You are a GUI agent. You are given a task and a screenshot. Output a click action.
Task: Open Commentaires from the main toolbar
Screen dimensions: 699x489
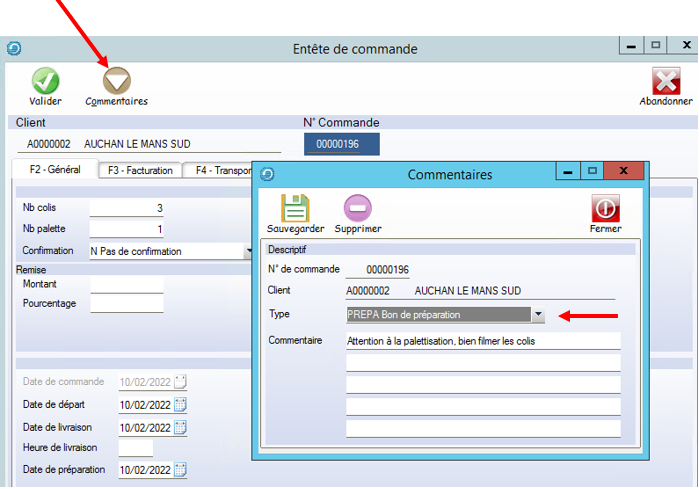pyautogui.click(x=117, y=81)
